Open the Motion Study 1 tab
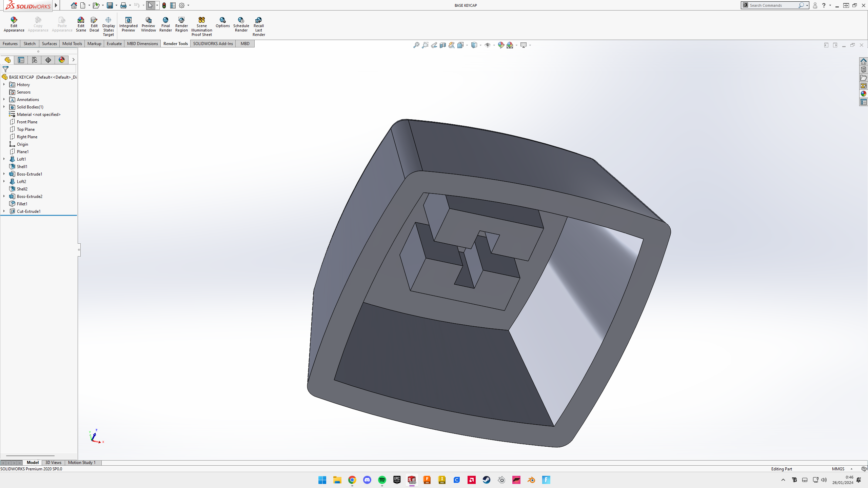 pos(82,462)
